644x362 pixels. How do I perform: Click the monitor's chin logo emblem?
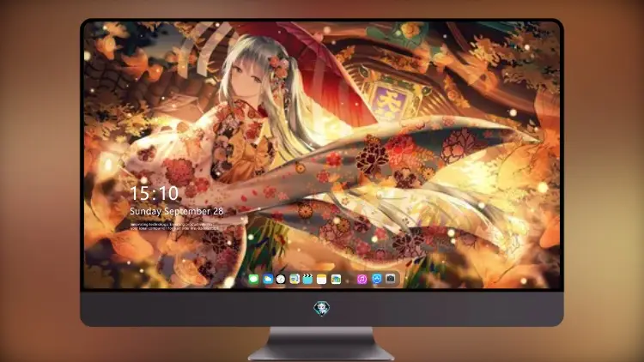322,308
